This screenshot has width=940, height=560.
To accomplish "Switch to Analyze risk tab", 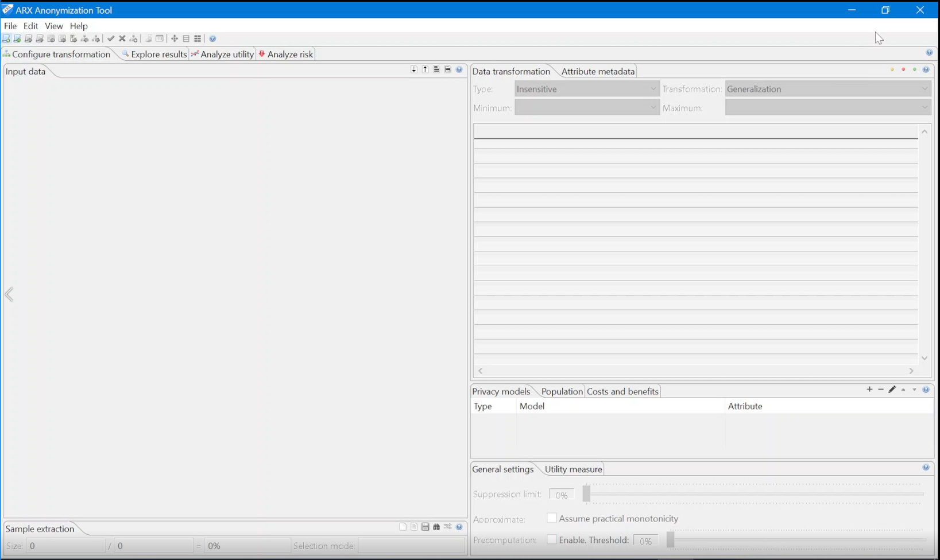I will point(286,54).
